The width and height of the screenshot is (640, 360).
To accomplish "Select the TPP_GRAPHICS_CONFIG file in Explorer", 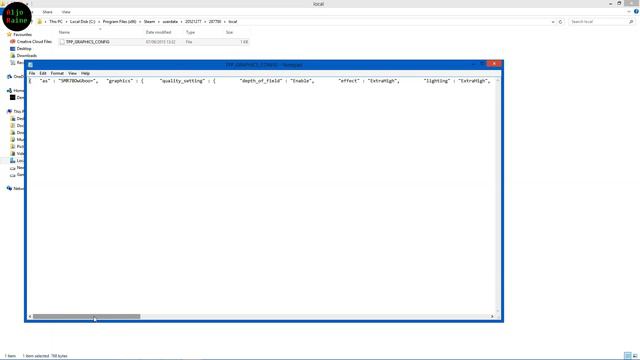I will pos(153,42).
